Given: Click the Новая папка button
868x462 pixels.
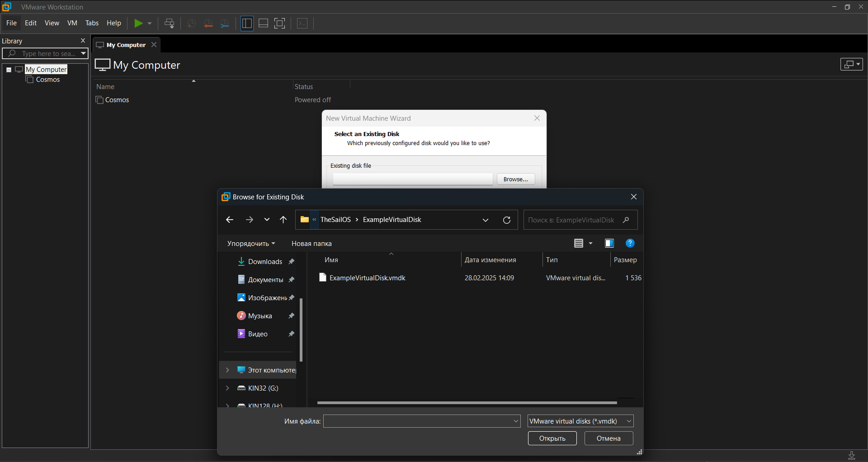Looking at the screenshot, I should (x=311, y=244).
